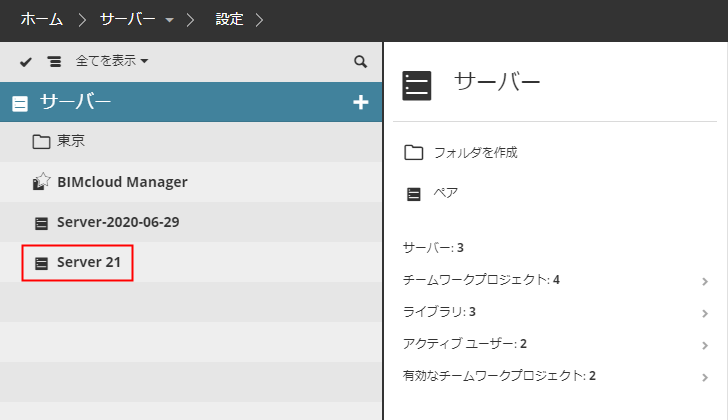Image resolution: width=728 pixels, height=420 pixels.
Task: Click the plus icon to add server
Action: point(361,102)
